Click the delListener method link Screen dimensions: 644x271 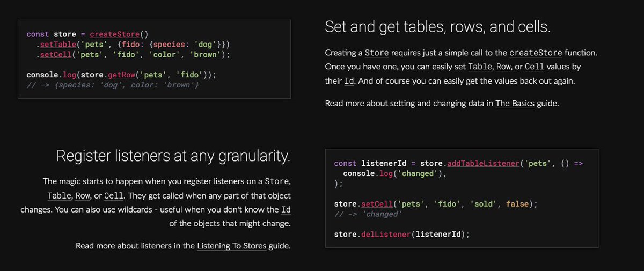coord(385,234)
